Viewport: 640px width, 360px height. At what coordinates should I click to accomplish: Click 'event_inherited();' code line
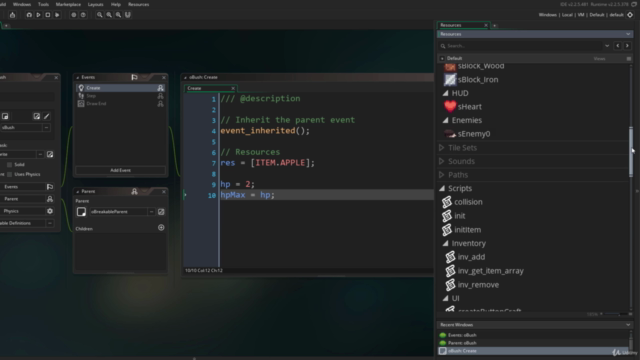click(265, 131)
